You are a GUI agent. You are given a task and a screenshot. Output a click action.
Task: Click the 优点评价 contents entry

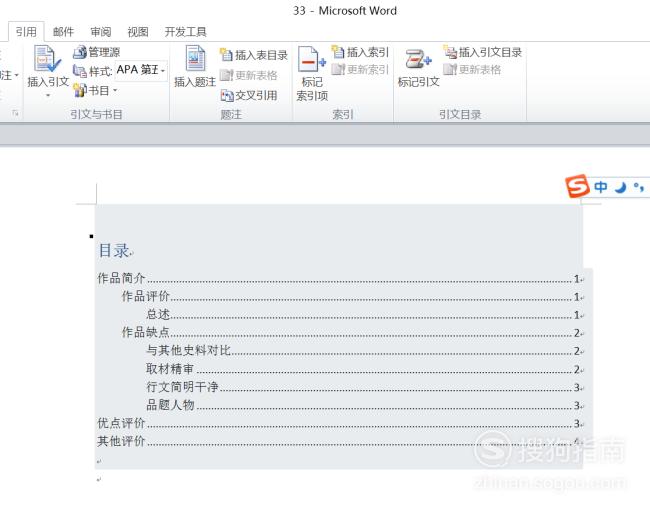(340, 423)
